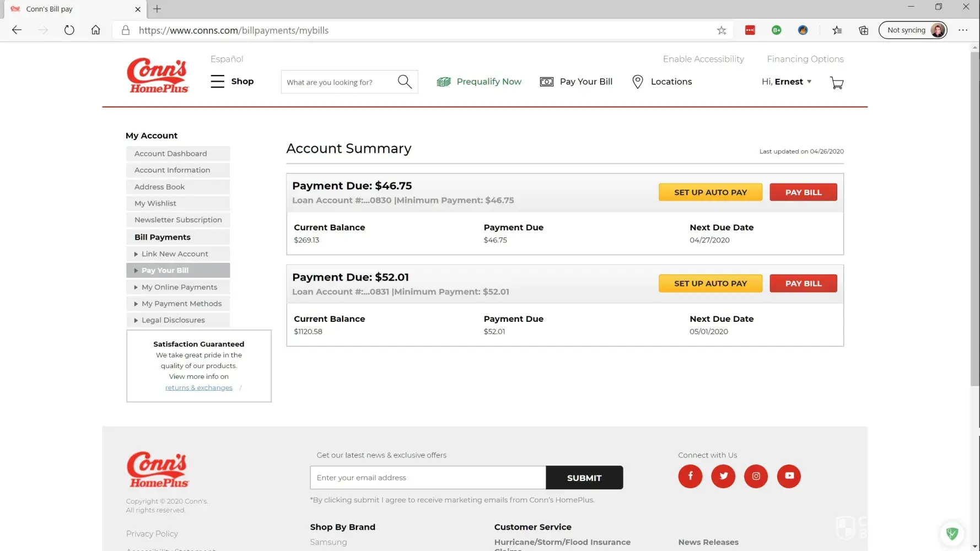Expand Link New Account sidebar item
This screenshot has height=551, width=980.
pyautogui.click(x=175, y=254)
